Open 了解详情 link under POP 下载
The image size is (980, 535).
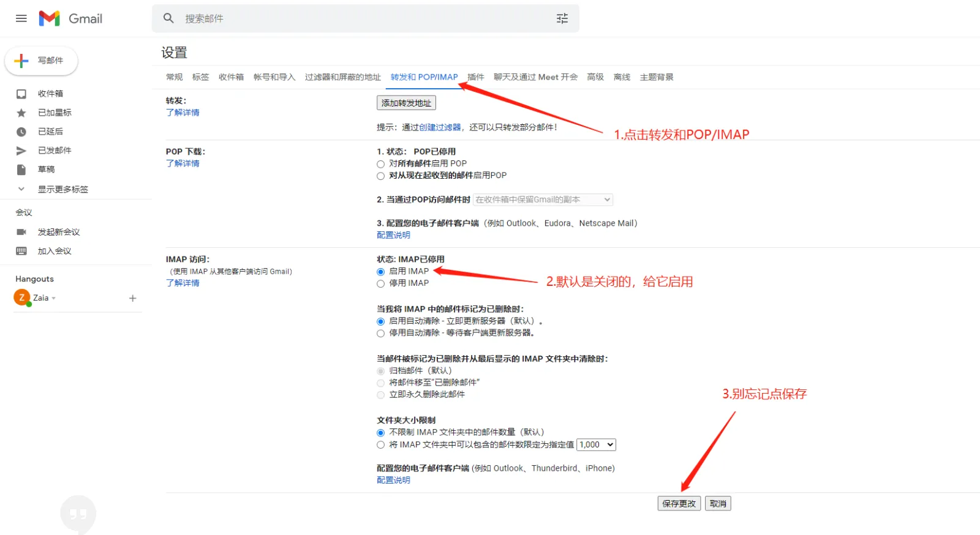point(183,163)
